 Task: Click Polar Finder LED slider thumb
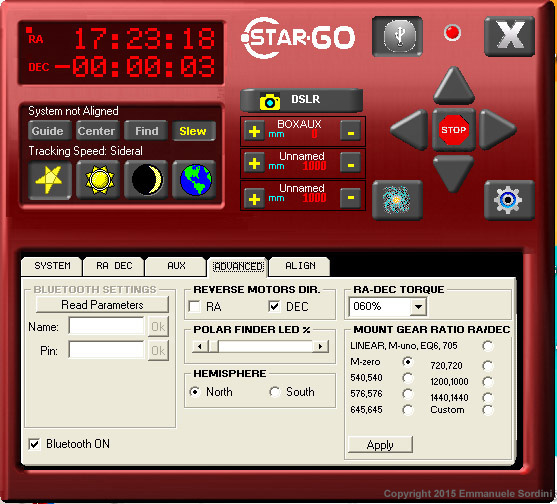213,346
